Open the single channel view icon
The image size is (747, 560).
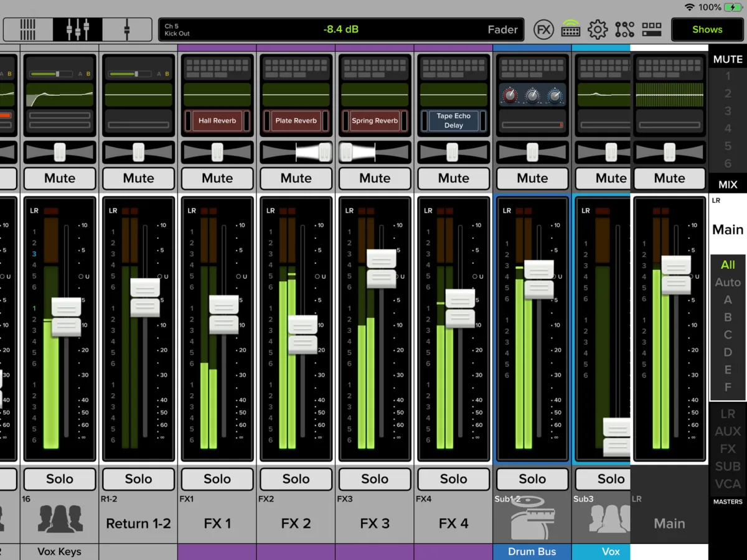pyautogui.click(x=127, y=29)
